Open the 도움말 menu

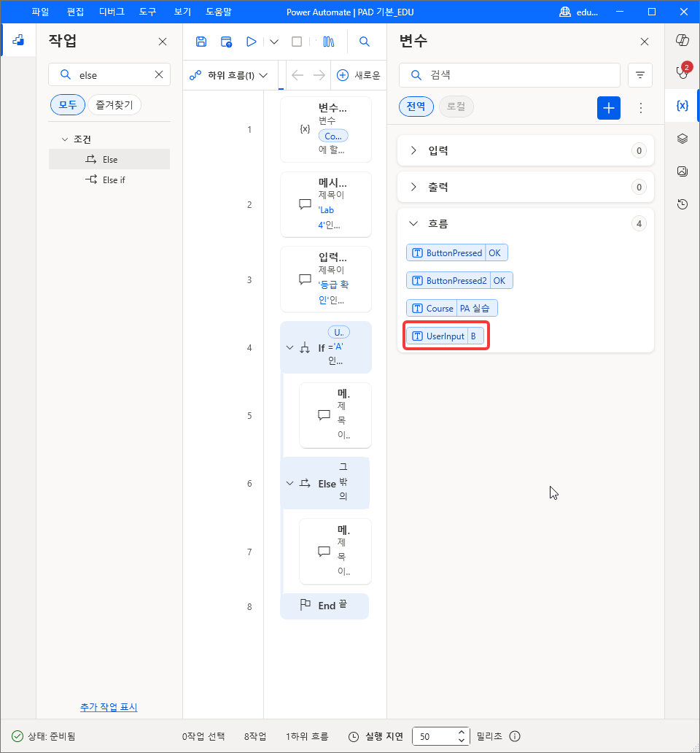219,12
